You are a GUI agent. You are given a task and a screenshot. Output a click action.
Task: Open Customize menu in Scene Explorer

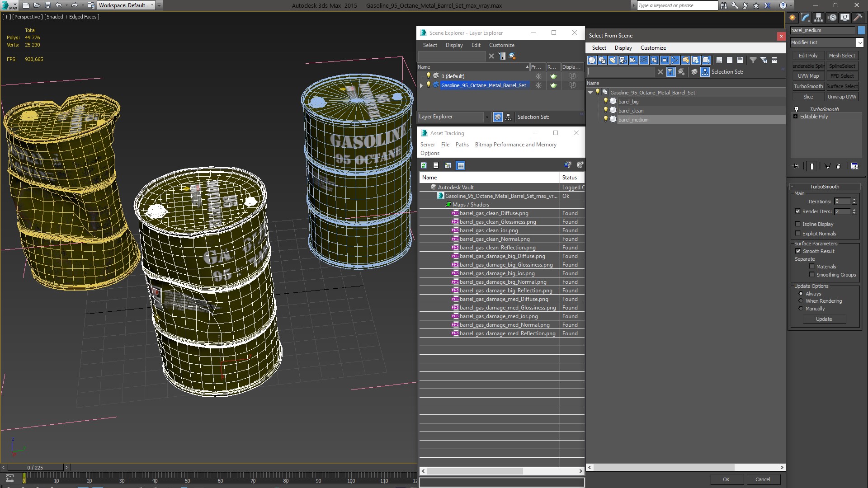501,45
